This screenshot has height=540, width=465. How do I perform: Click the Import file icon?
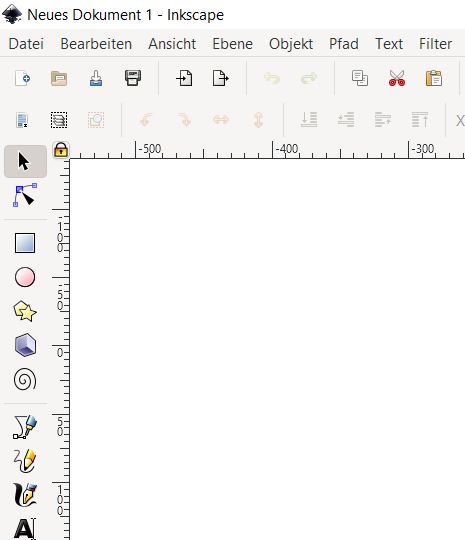184,78
